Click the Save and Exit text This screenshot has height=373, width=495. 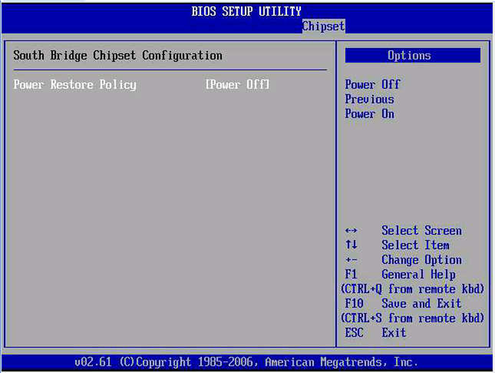(x=422, y=304)
